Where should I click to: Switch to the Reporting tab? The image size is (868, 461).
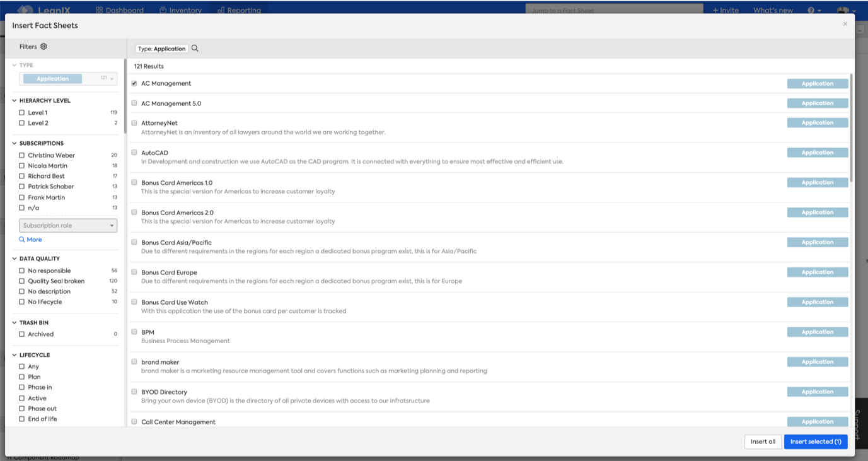coord(239,10)
